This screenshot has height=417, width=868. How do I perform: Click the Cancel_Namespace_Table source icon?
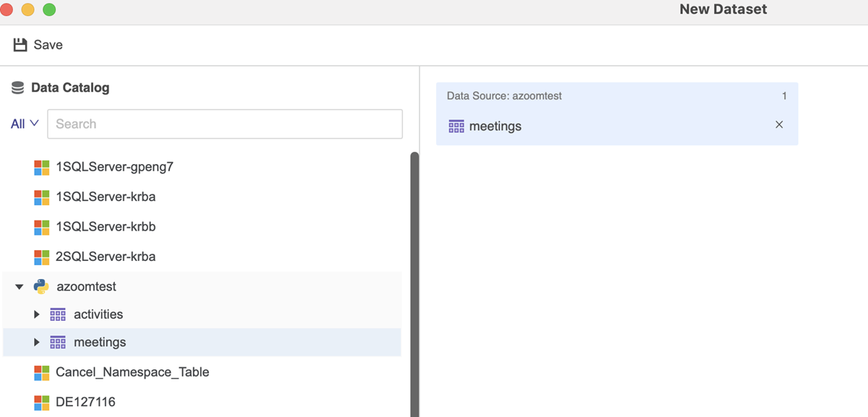42,373
